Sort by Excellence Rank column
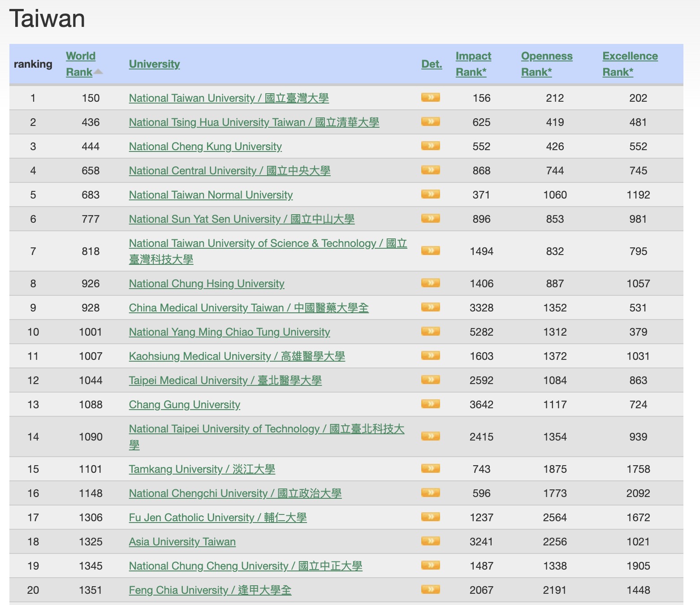700x605 pixels. 630,64
